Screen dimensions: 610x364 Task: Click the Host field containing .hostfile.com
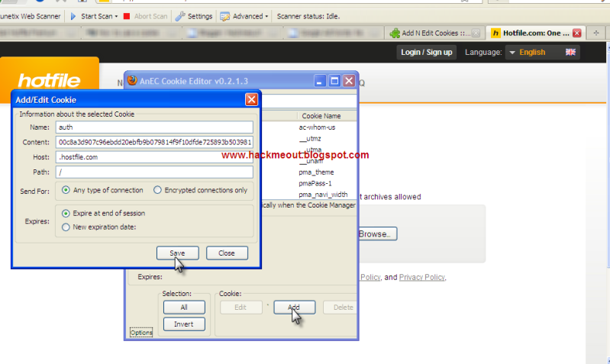coord(154,157)
